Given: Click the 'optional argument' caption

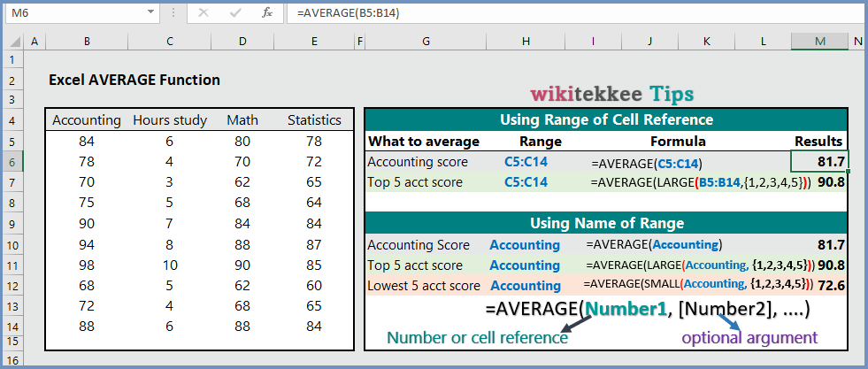Looking at the screenshot, I should (x=749, y=337).
